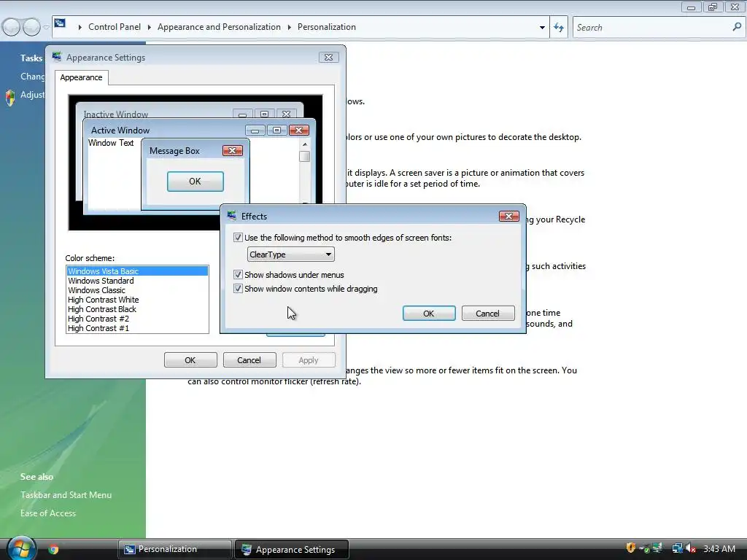The height and width of the screenshot is (560, 747).
Task: Click the shield icon next to Adjust task
Action: pyautogui.click(x=10, y=98)
